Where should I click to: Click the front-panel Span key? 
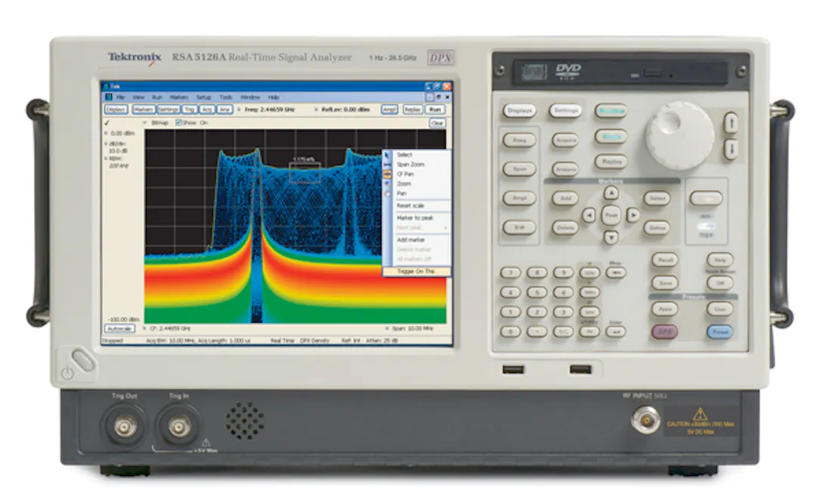(x=520, y=169)
